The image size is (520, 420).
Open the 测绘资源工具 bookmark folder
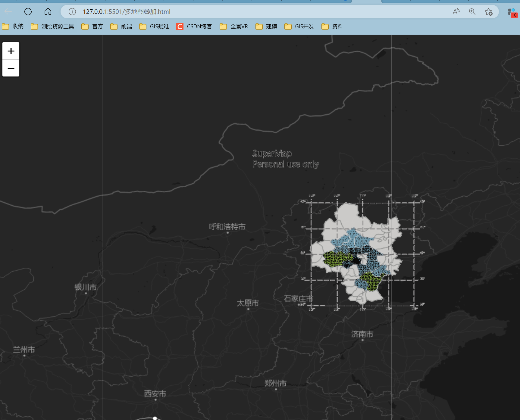pos(52,26)
